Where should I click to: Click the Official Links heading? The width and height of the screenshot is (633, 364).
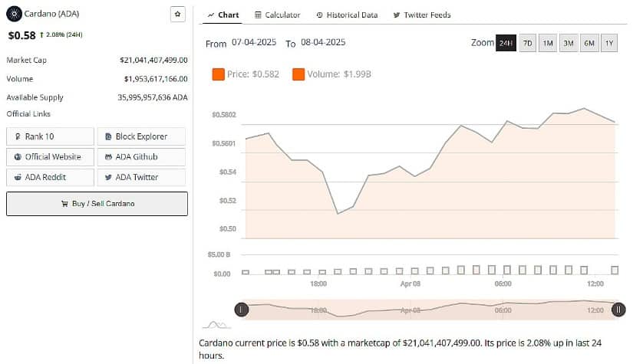pyautogui.click(x=28, y=114)
